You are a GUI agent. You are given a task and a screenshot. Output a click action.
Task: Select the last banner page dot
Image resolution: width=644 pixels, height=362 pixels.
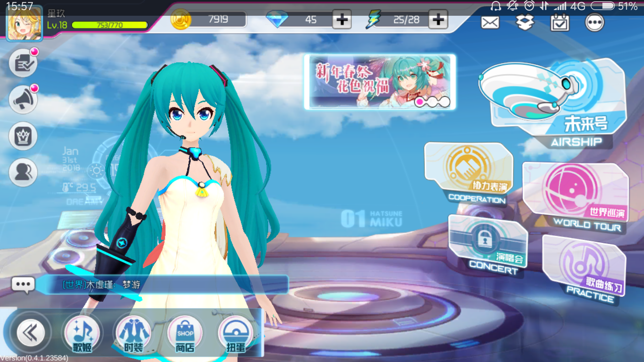coord(445,101)
